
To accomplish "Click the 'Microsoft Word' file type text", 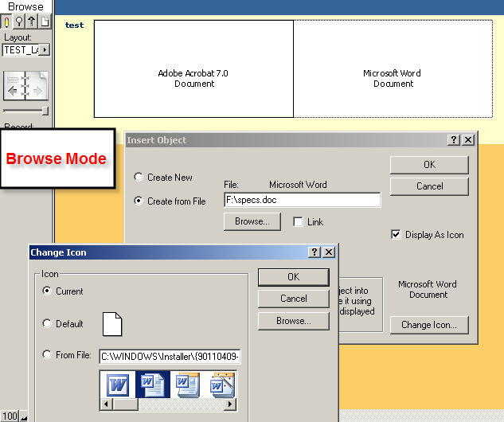I will coord(298,185).
